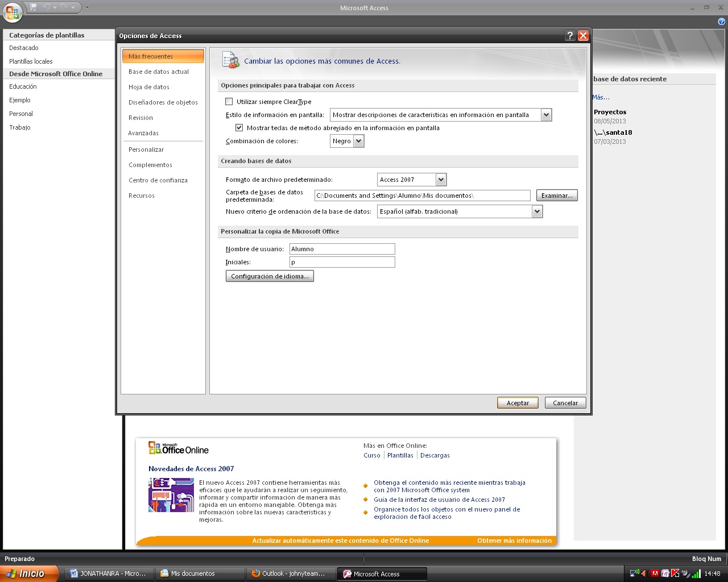The height and width of the screenshot is (582, 728).
Task: Select Plantillas locales template category
Action: tap(31, 61)
